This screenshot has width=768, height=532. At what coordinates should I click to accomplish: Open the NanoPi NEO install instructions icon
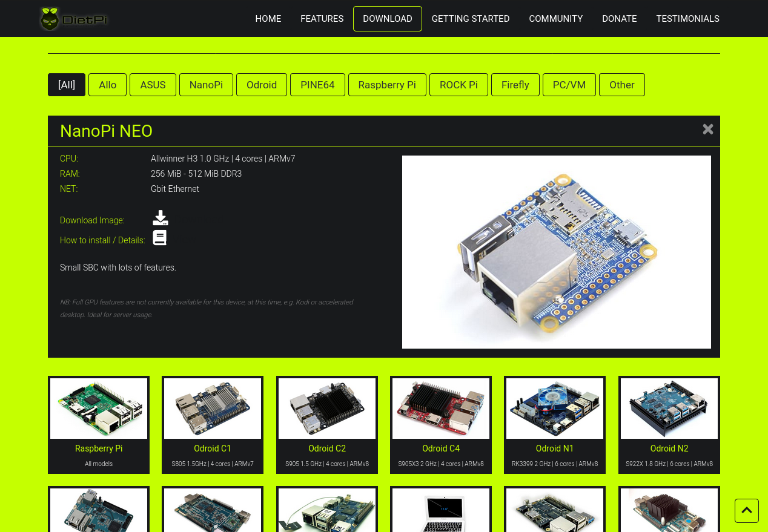pyautogui.click(x=159, y=237)
